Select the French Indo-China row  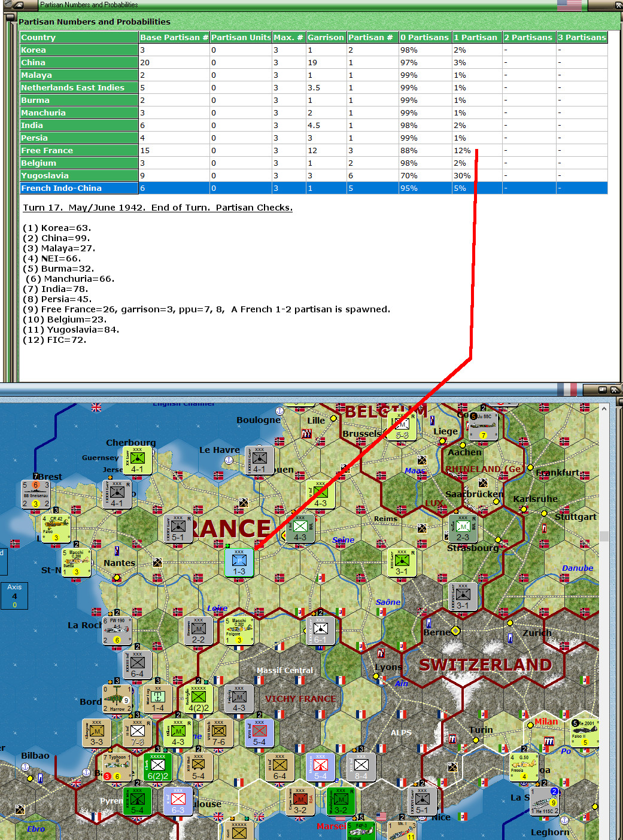pyautogui.click(x=314, y=188)
